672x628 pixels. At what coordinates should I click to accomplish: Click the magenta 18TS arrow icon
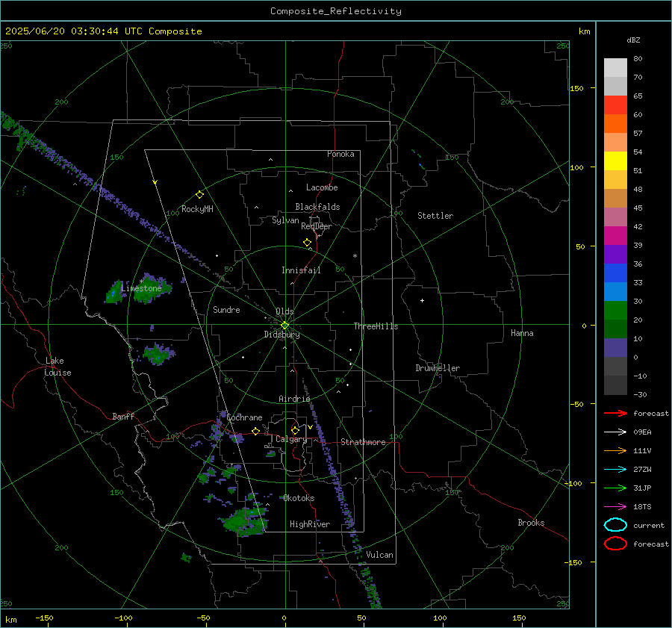[x=615, y=507]
